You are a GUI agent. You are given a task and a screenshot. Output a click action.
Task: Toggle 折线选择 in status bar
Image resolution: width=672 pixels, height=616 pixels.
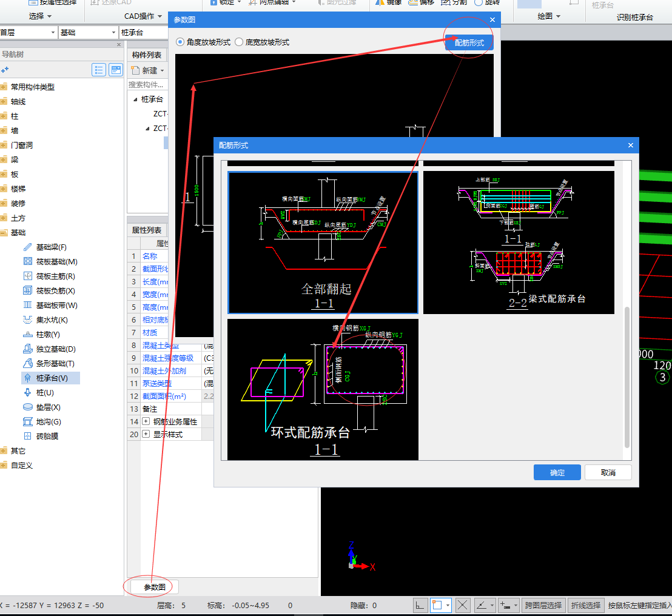[586, 605]
